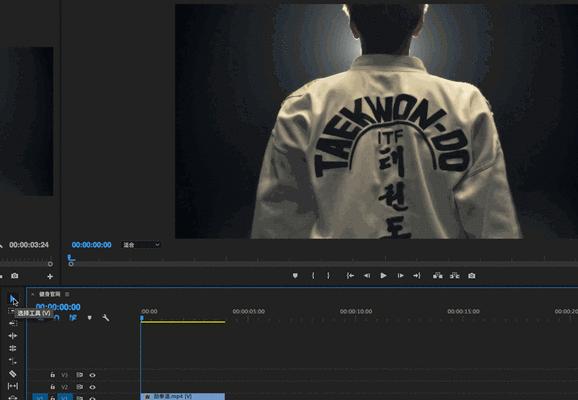Open the zoom level 适合 dropdown
578x400 pixels.
click(x=141, y=245)
